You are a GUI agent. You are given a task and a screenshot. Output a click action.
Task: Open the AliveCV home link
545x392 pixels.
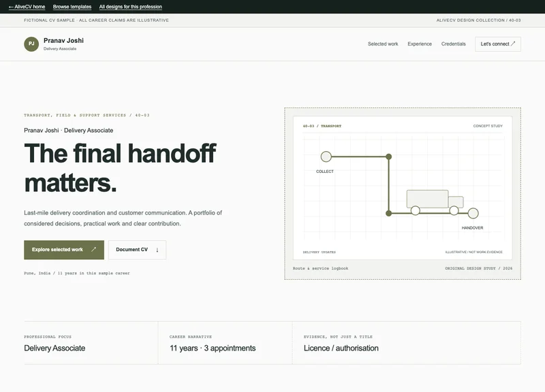pos(27,7)
